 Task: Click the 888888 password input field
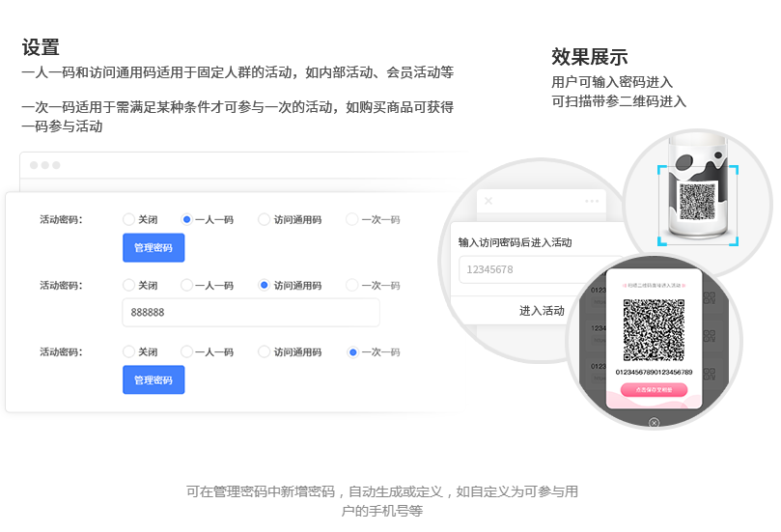click(x=251, y=312)
